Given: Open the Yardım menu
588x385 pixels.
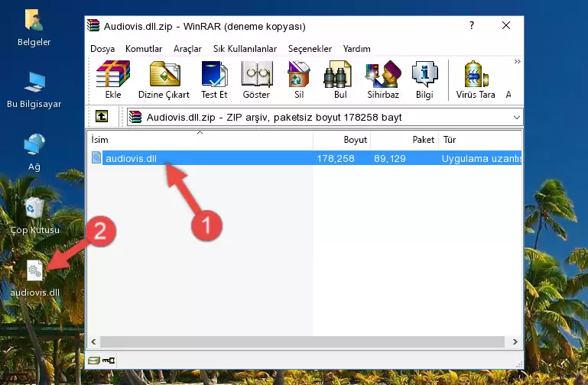Looking at the screenshot, I should (x=356, y=49).
